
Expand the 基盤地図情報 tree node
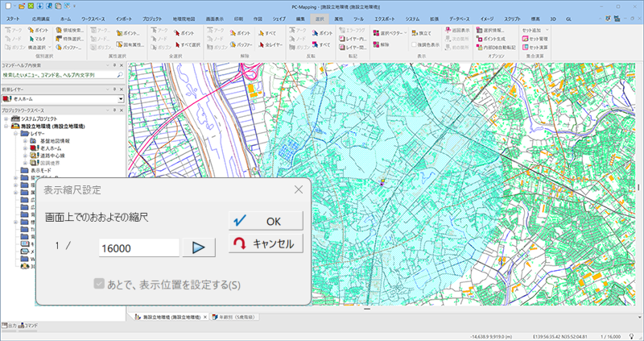(23, 141)
